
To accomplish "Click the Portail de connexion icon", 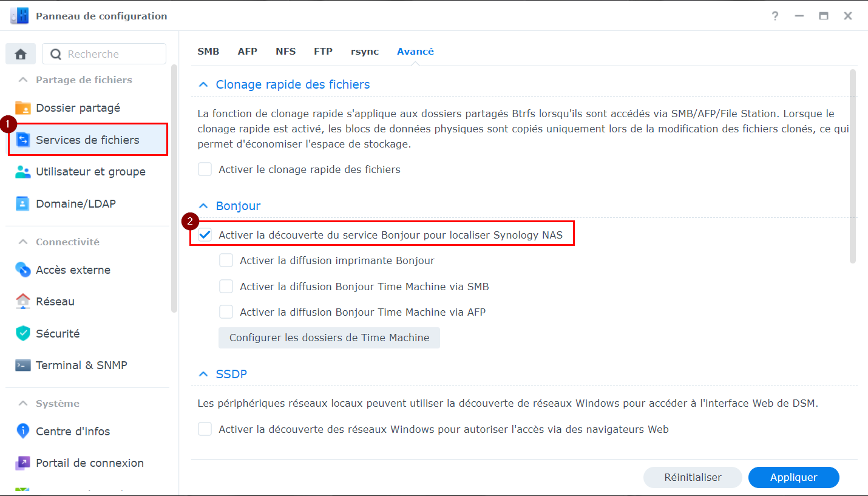I will point(22,463).
